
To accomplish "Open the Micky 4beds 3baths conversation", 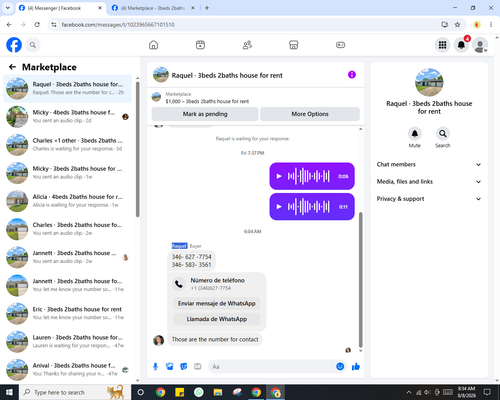I will (x=67, y=116).
